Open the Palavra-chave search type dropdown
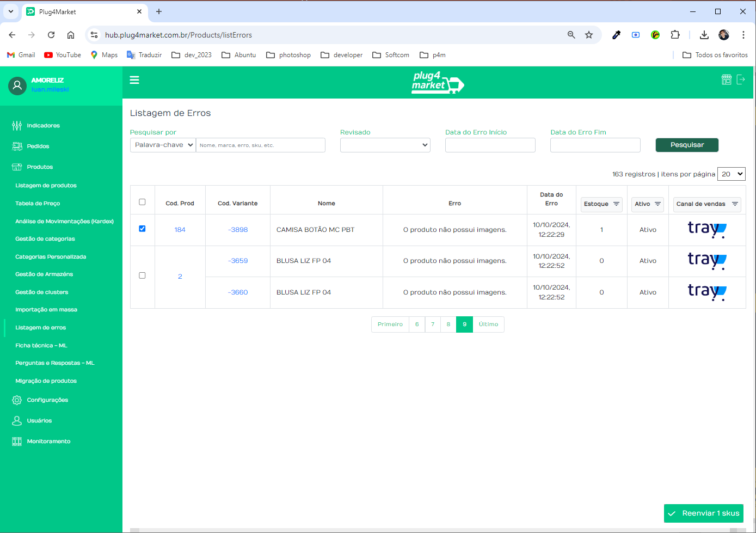The height and width of the screenshot is (533, 756). [x=163, y=145]
